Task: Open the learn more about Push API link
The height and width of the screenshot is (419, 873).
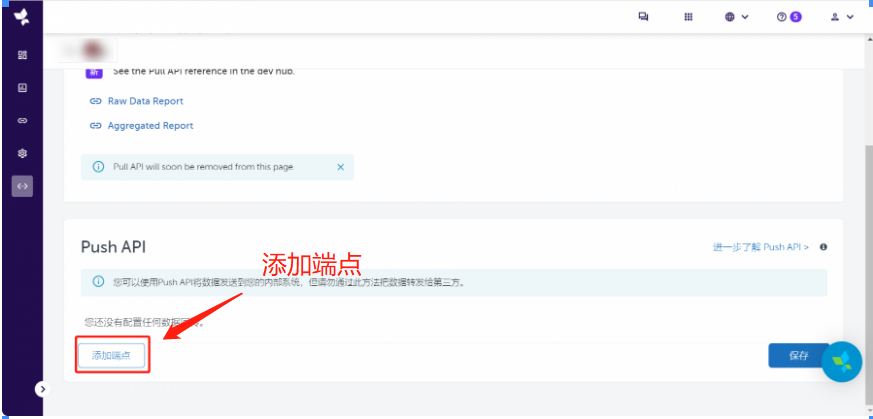Action: click(x=761, y=247)
